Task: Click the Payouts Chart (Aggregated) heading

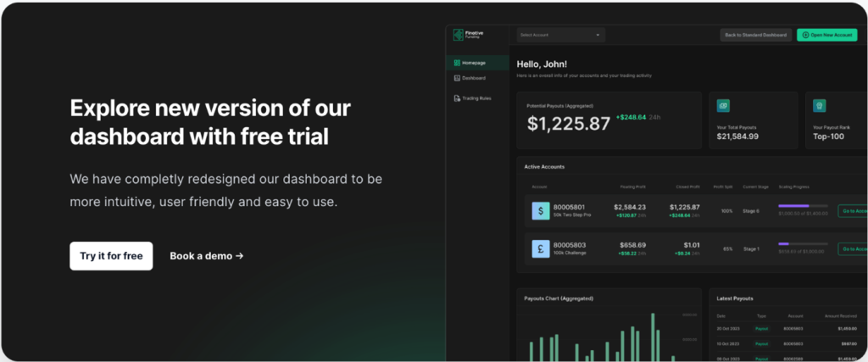Action: click(559, 298)
